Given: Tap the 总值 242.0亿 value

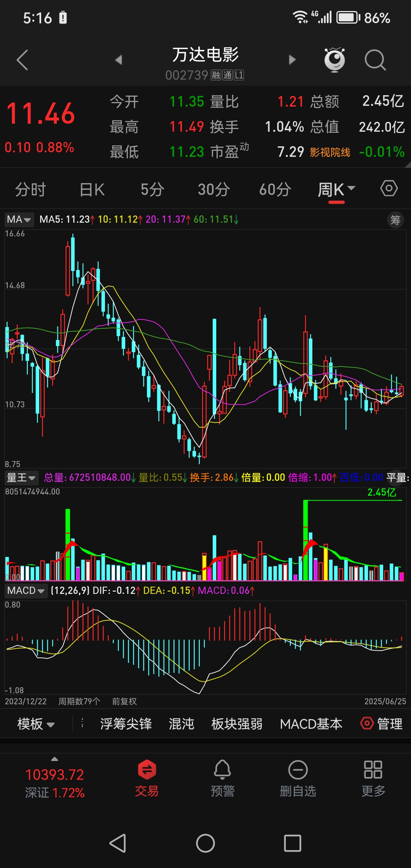Looking at the screenshot, I should tap(382, 127).
